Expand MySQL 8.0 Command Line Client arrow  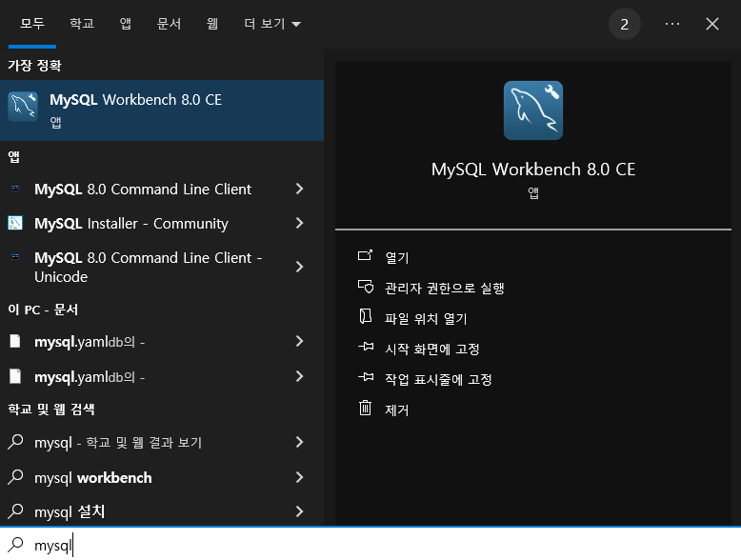tap(299, 189)
